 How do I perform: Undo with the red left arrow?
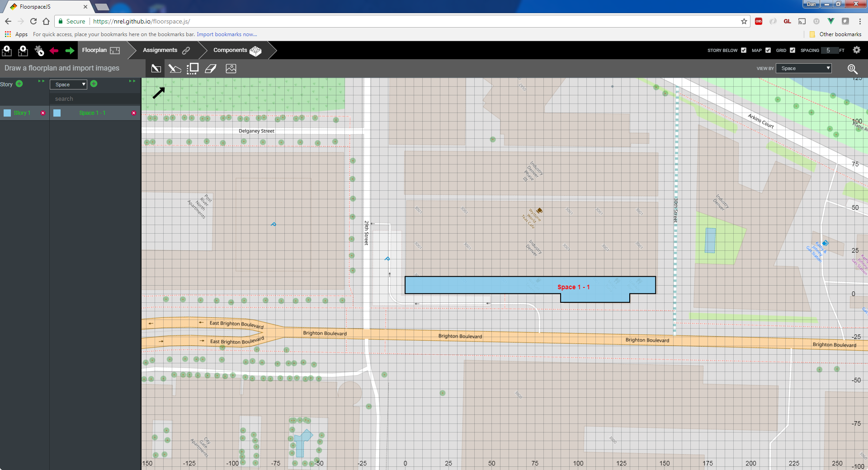click(x=54, y=51)
